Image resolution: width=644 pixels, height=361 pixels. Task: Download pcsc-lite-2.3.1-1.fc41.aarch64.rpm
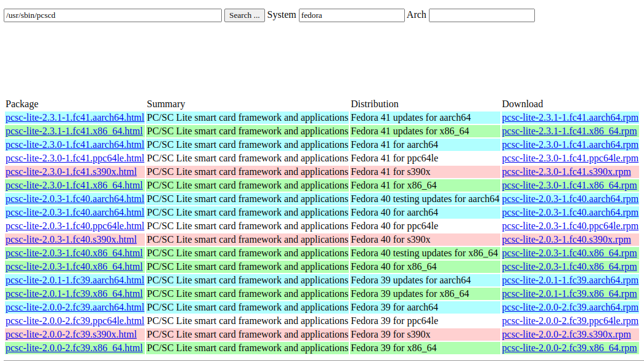[x=570, y=118]
